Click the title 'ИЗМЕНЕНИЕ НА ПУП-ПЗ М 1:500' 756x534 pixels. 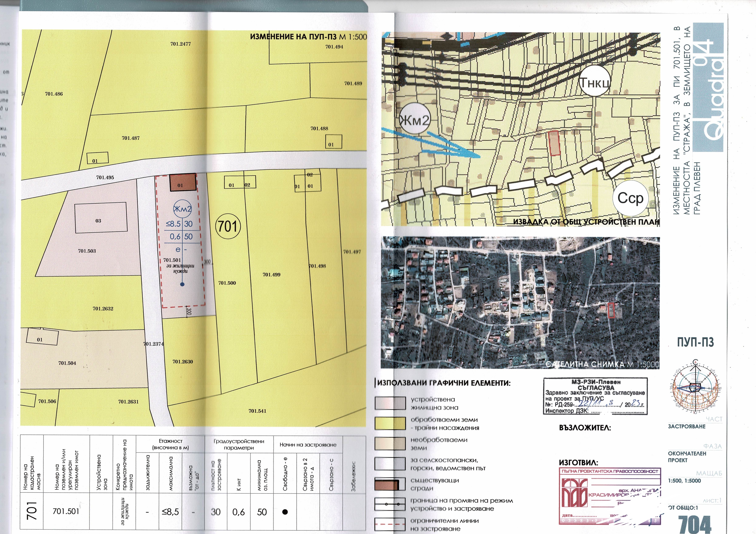[x=308, y=37]
